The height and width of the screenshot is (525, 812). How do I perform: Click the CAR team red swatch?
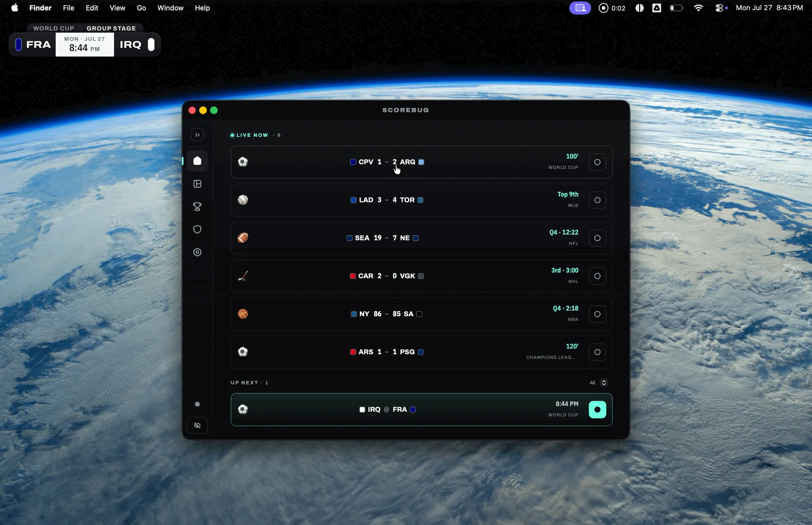(x=353, y=276)
